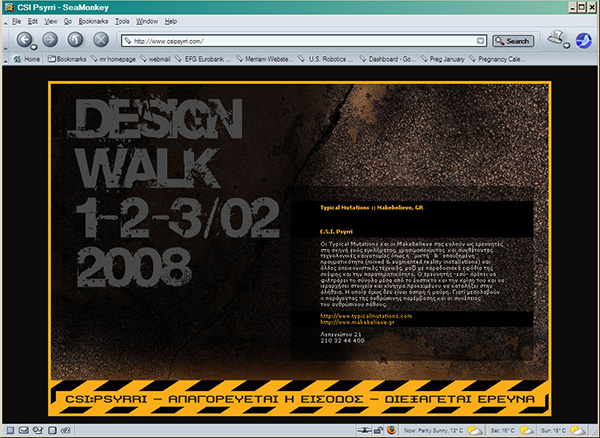Go forward with the Forward arrow button

tap(50, 39)
